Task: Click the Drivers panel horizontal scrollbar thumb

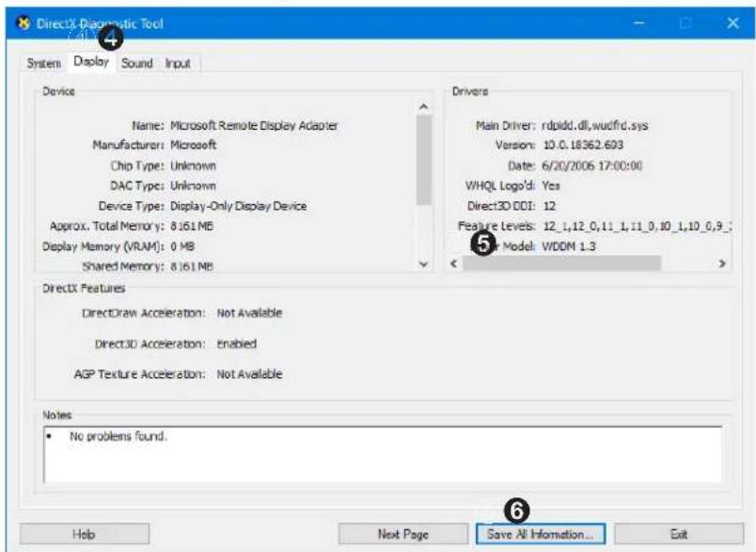Action: click(x=561, y=263)
